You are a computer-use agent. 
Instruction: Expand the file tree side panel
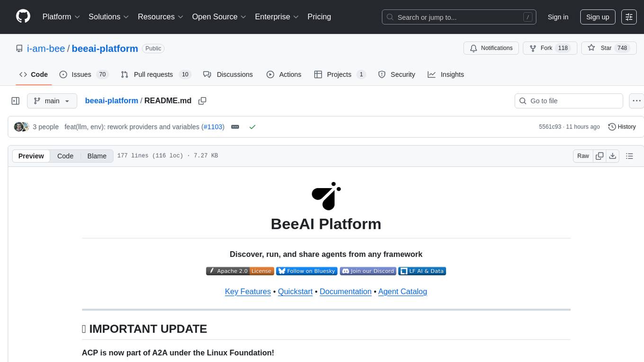pos(16,101)
